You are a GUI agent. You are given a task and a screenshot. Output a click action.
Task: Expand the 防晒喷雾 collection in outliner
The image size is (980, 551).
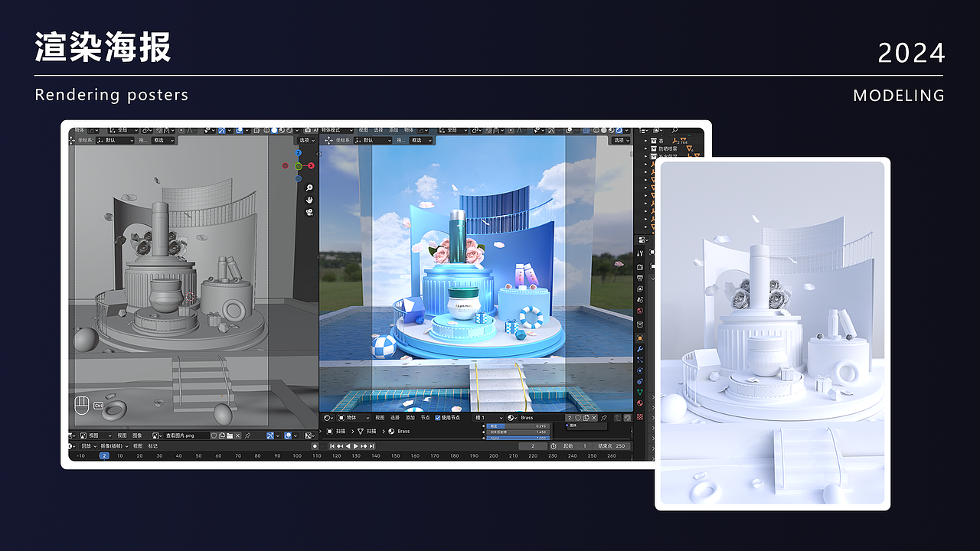point(645,148)
